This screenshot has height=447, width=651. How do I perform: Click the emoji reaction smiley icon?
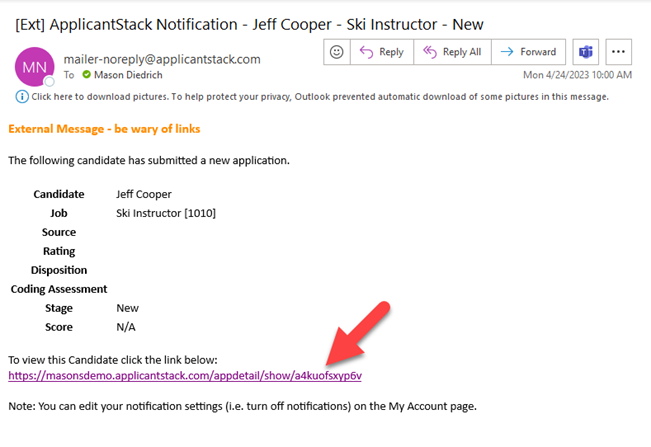click(337, 52)
